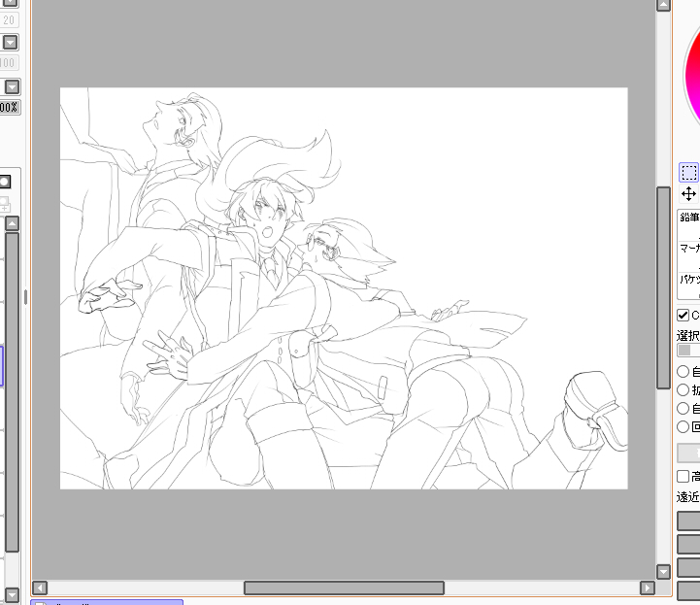The height and width of the screenshot is (605, 700).
Task: Adjust the 選択 slider bar
Action: point(688,350)
